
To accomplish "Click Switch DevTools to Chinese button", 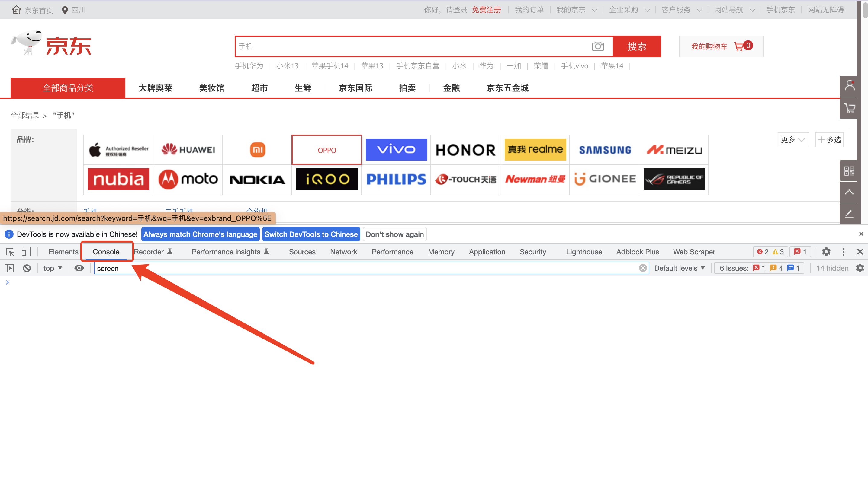I will (311, 234).
